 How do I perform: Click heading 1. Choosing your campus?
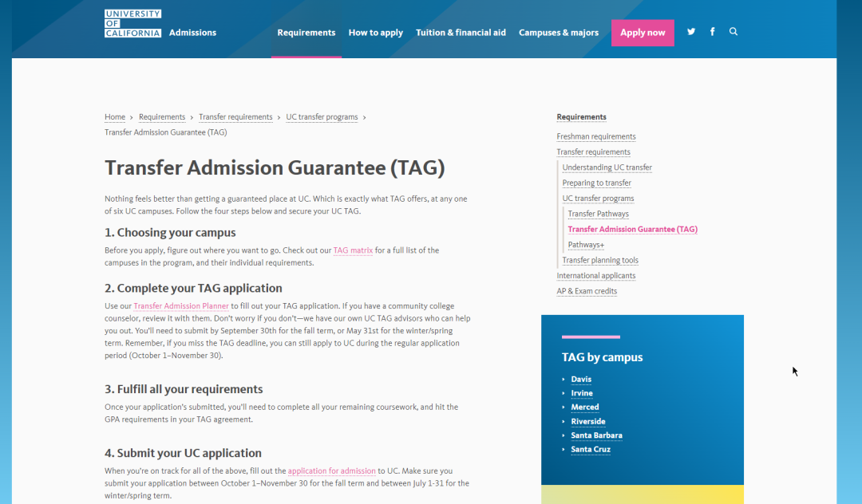pyautogui.click(x=170, y=233)
